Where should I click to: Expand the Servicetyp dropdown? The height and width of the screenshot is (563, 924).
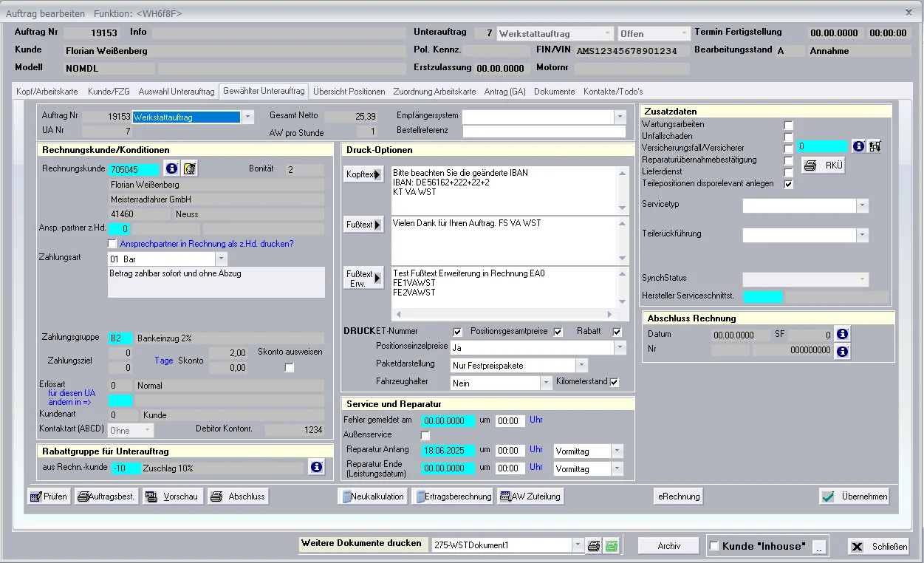[863, 205]
